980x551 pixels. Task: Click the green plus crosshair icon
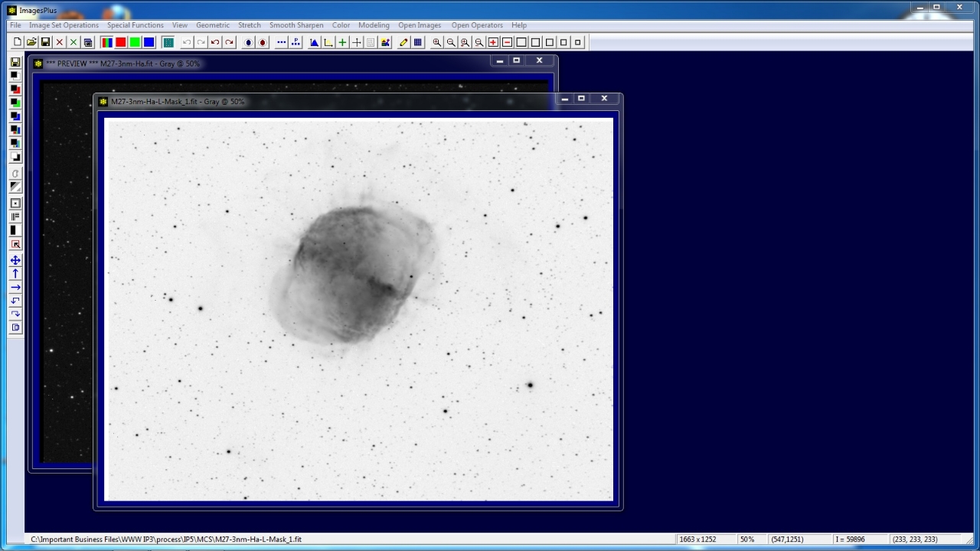click(x=342, y=42)
